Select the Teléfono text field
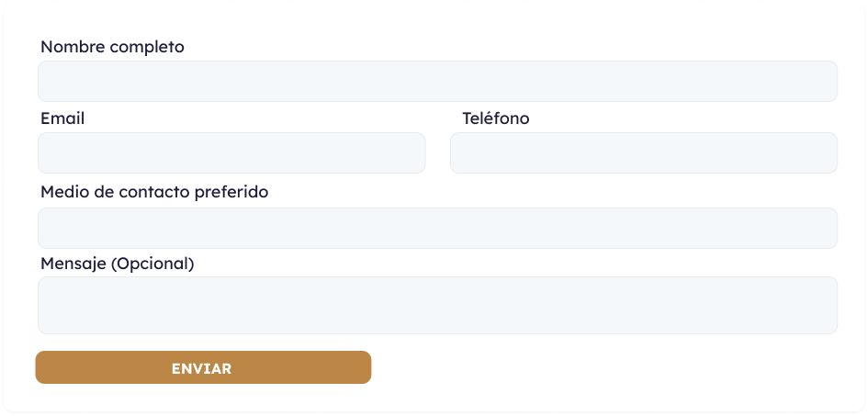The height and width of the screenshot is (416, 868). tap(643, 152)
